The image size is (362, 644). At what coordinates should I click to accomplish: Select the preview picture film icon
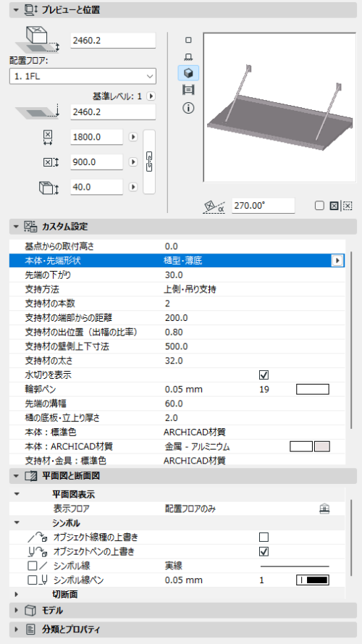pos(188,89)
